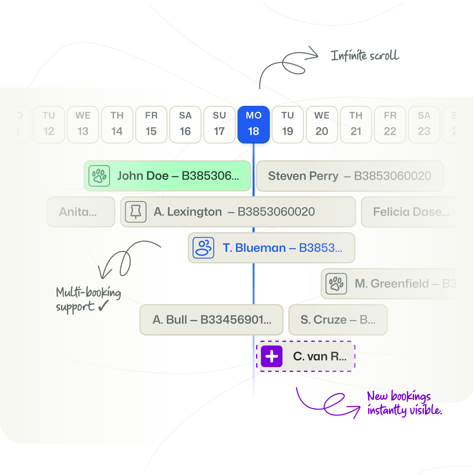This screenshot has height=475, width=476.
Task: Open the John Doe – B385306... booking
Action: coord(167,176)
